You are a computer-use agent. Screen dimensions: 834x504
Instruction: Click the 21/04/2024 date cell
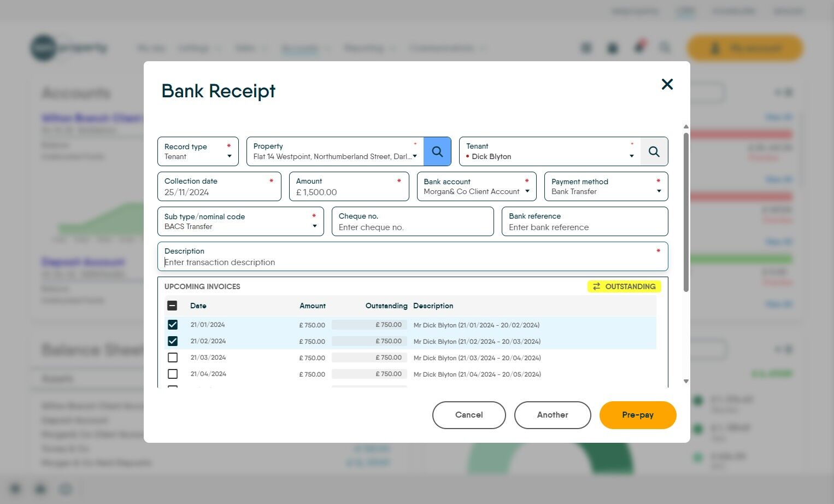click(208, 374)
